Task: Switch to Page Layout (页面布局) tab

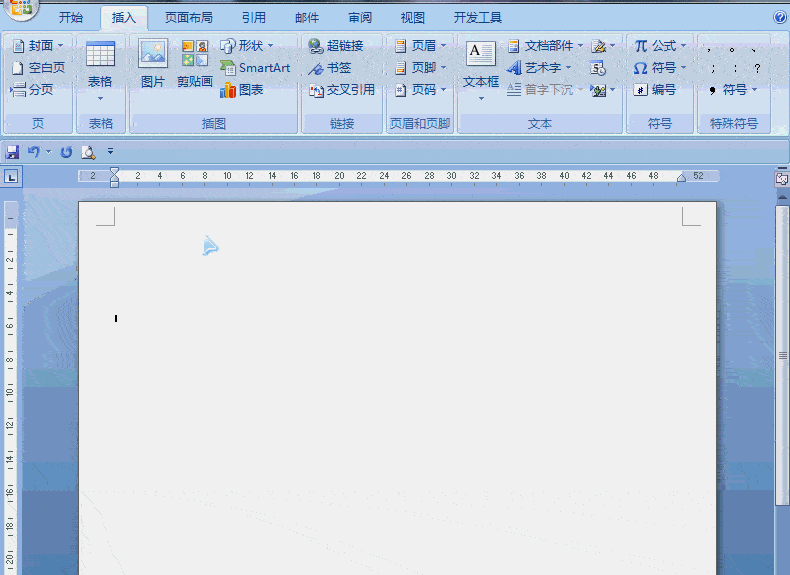Action: click(189, 18)
